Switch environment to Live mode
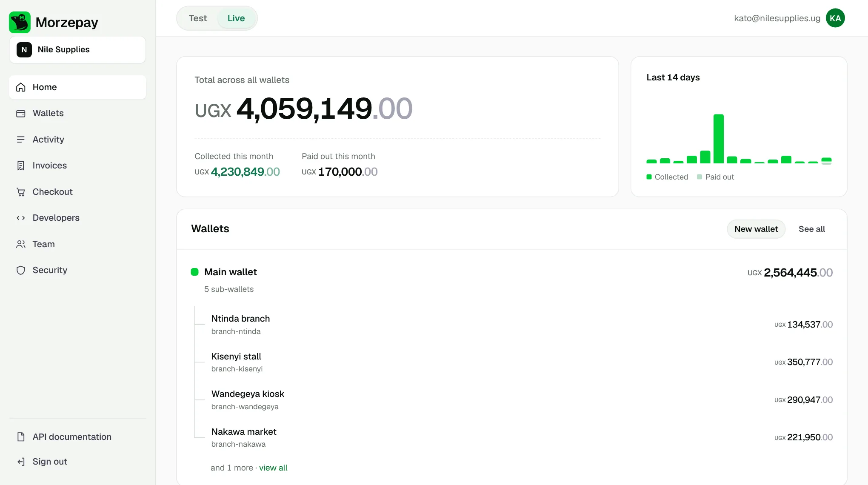The height and width of the screenshot is (485, 868). point(236,18)
